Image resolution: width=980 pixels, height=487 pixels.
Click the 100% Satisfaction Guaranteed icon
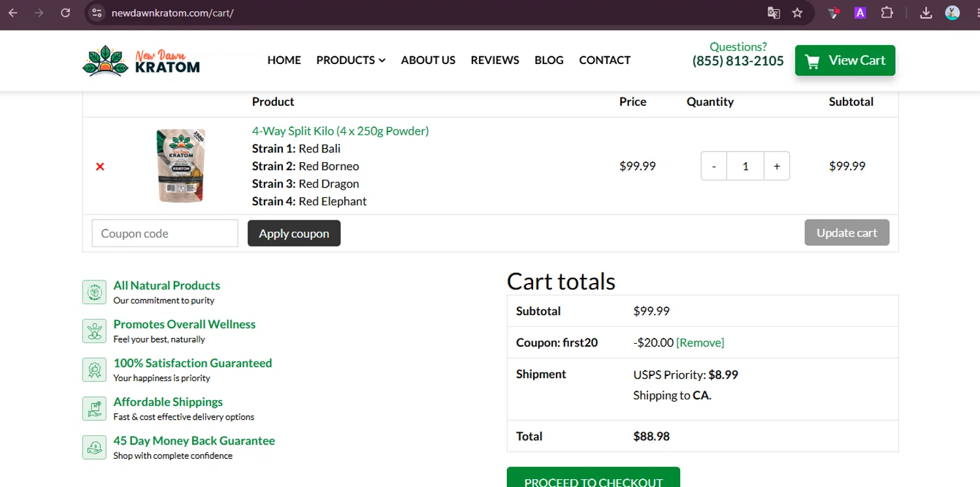coord(95,369)
